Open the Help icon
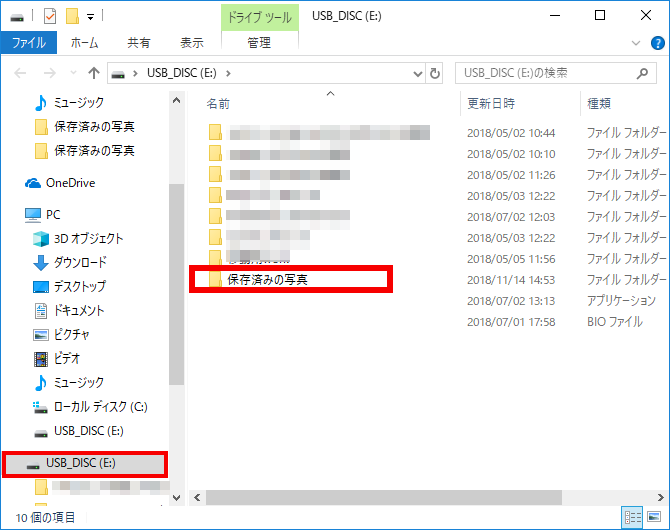 click(658, 43)
